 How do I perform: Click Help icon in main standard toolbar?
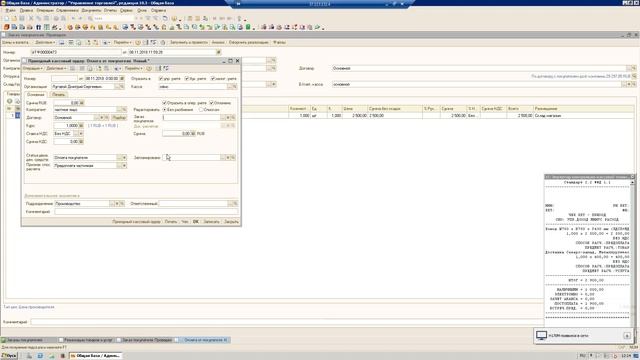[174, 18]
